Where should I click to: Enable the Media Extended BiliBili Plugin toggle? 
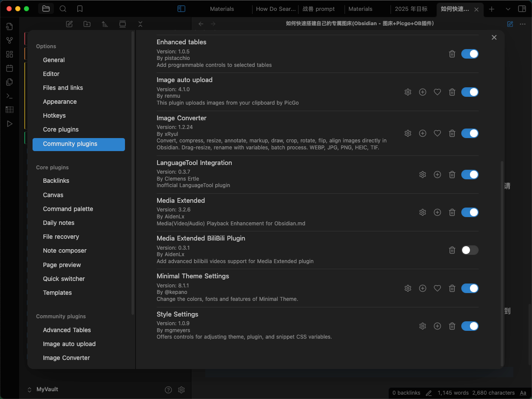[x=470, y=250]
